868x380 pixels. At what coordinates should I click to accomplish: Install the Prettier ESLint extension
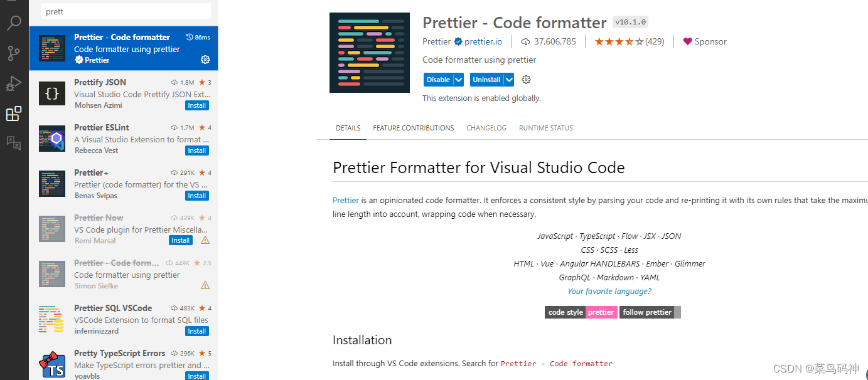(196, 150)
